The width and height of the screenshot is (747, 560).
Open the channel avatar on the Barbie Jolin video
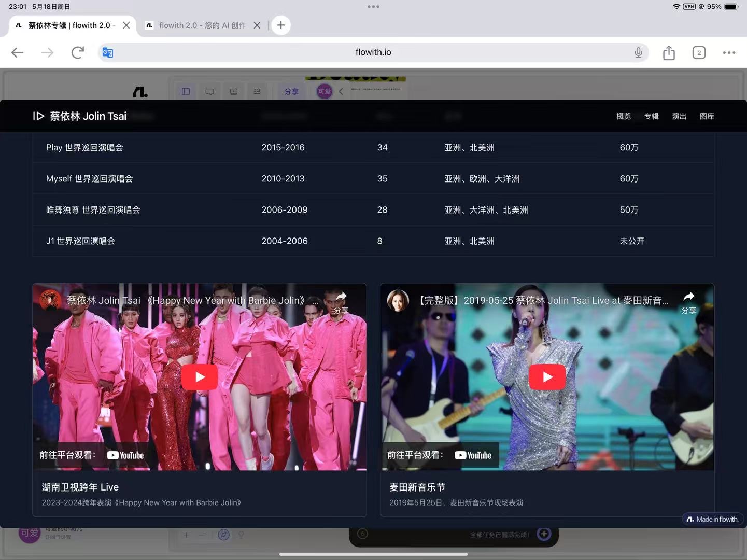[50, 301]
